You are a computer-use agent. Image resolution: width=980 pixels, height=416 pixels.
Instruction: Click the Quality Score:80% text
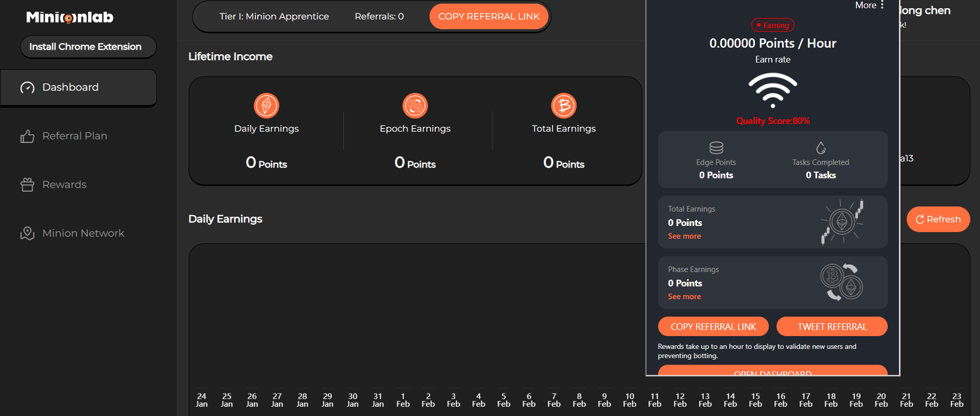(x=773, y=121)
